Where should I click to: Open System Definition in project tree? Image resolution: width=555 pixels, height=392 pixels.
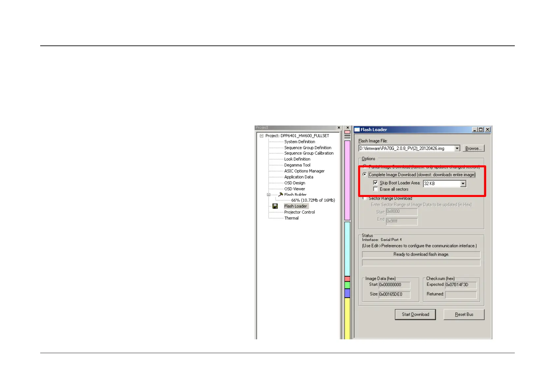pyautogui.click(x=300, y=142)
